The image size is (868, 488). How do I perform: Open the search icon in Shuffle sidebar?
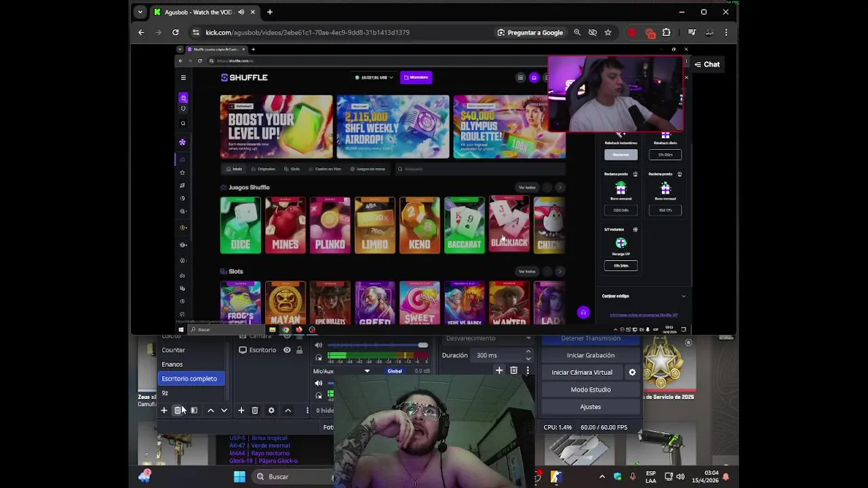[x=182, y=123]
